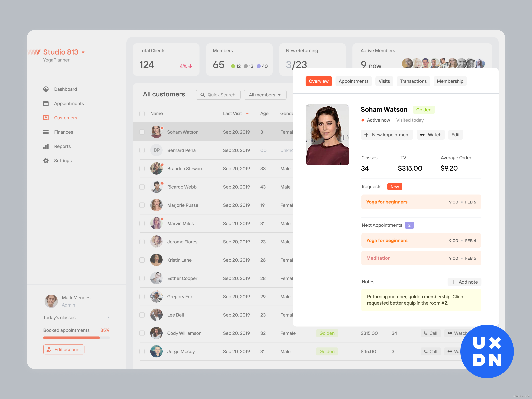The width and height of the screenshot is (532, 399).
Task: Click the Dashboard sidebar icon
Action: pos(46,89)
